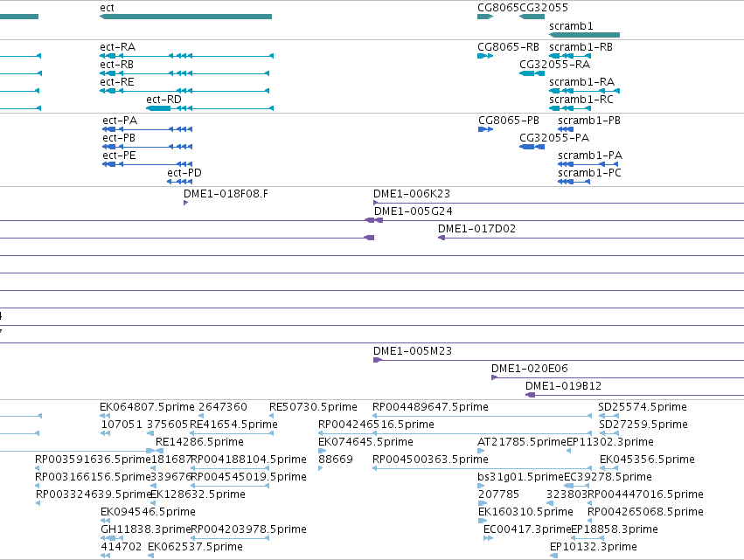Select EST bs31g01.5prime
744x560 pixels.
pyautogui.click(x=520, y=478)
